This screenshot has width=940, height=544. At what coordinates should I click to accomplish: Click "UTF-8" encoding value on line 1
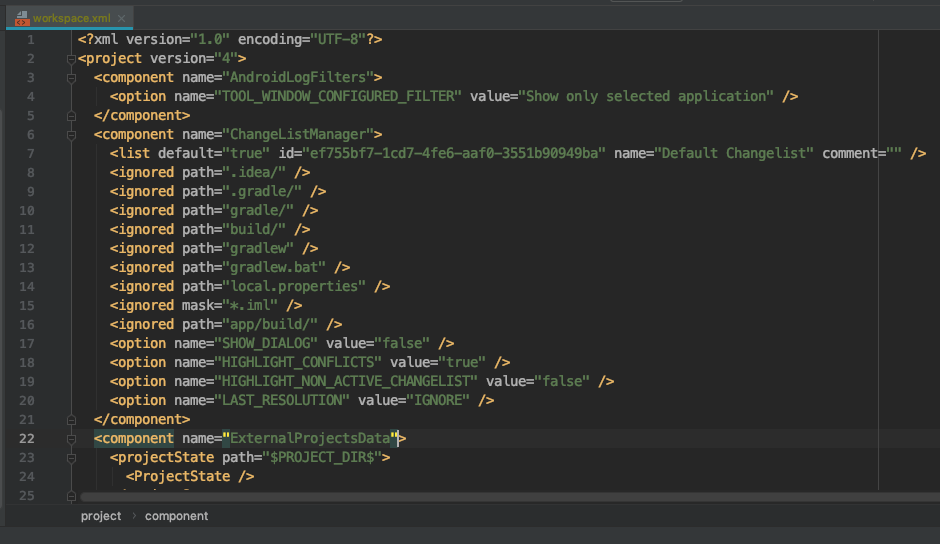pyautogui.click(x=338, y=40)
